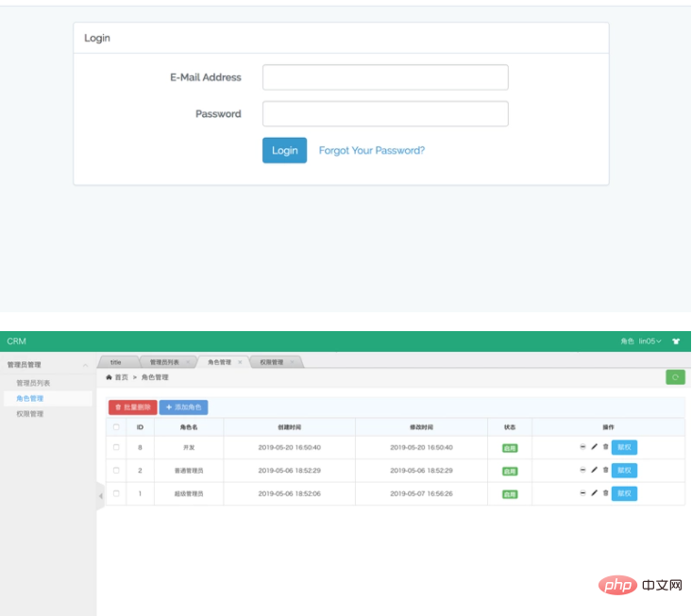Check the checkbox for role ID 1

(116, 493)
